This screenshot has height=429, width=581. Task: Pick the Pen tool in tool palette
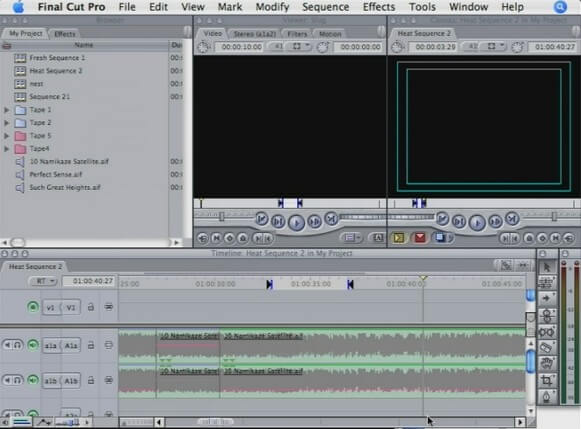tap(547, 396)
